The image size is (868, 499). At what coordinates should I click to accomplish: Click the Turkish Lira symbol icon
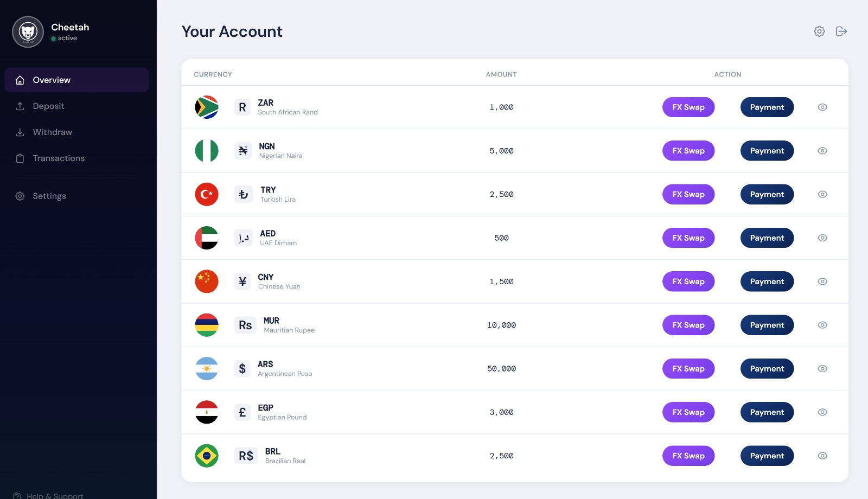point(243,194)
